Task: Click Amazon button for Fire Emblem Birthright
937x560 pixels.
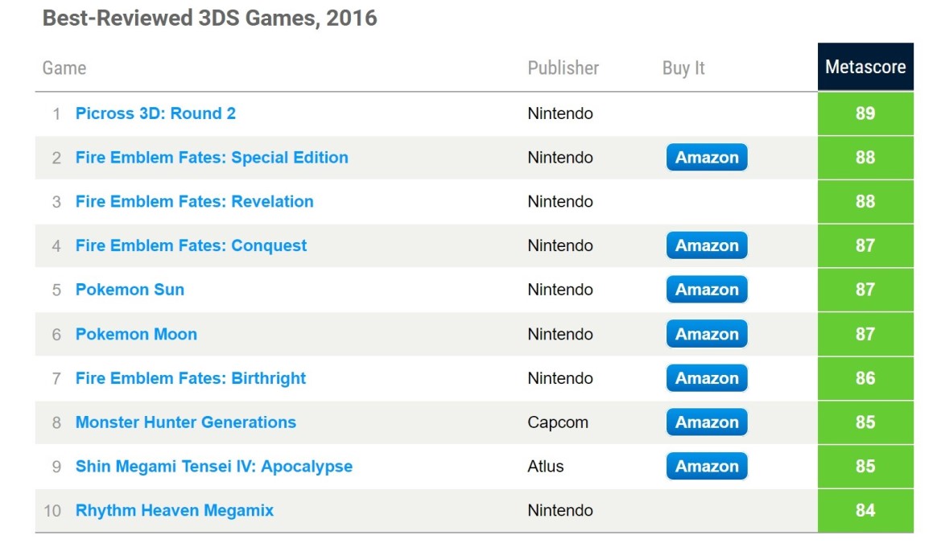Action: coord(706,378)
